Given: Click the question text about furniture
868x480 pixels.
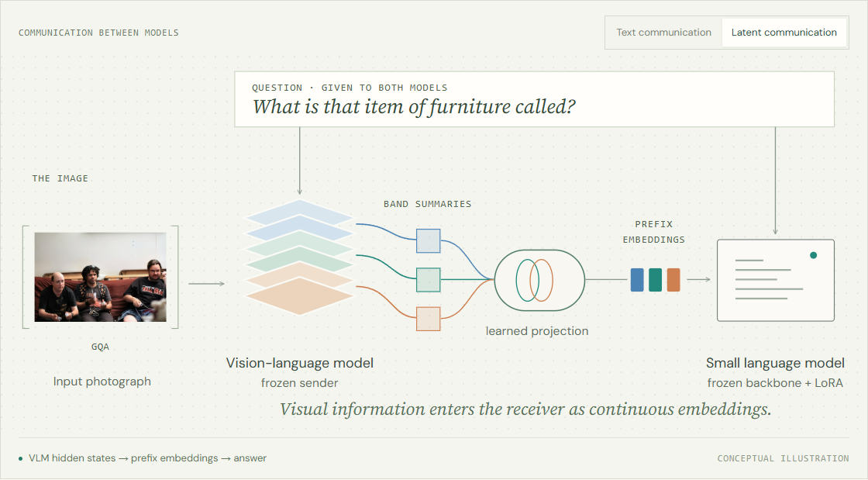Looking at the screenshot, I should (x=414, y=106).
